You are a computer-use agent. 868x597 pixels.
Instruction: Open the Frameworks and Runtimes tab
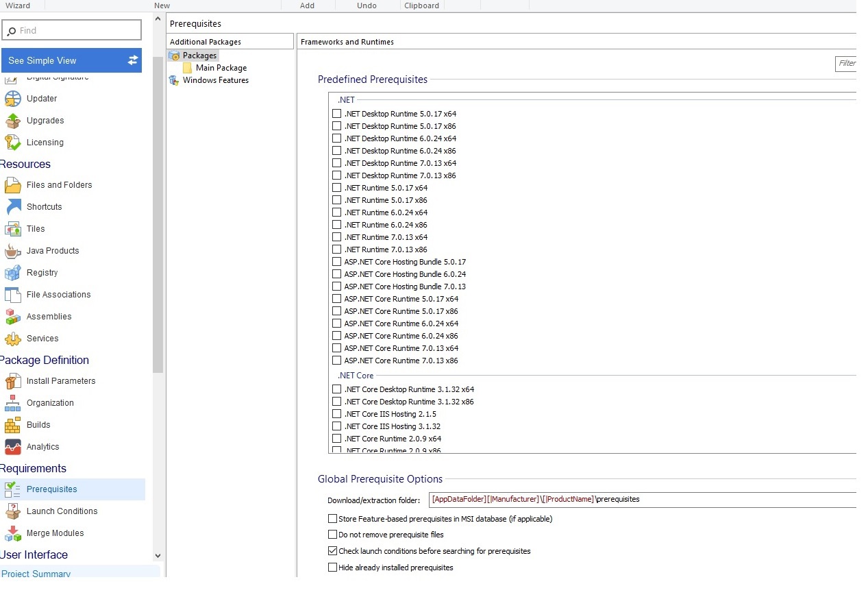tap(347, 42)
